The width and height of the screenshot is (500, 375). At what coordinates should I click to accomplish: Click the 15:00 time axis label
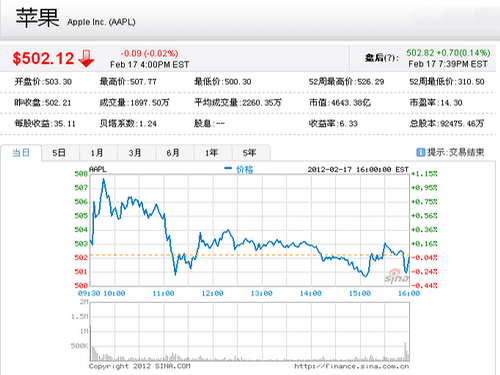point(360,294)
